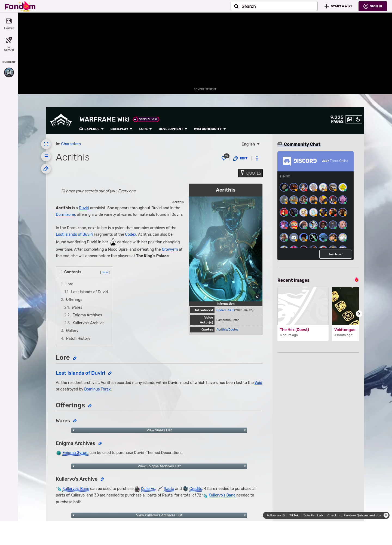Click the Sign In button
Screen dimensions: 392x545
click(x=373, y=6)
